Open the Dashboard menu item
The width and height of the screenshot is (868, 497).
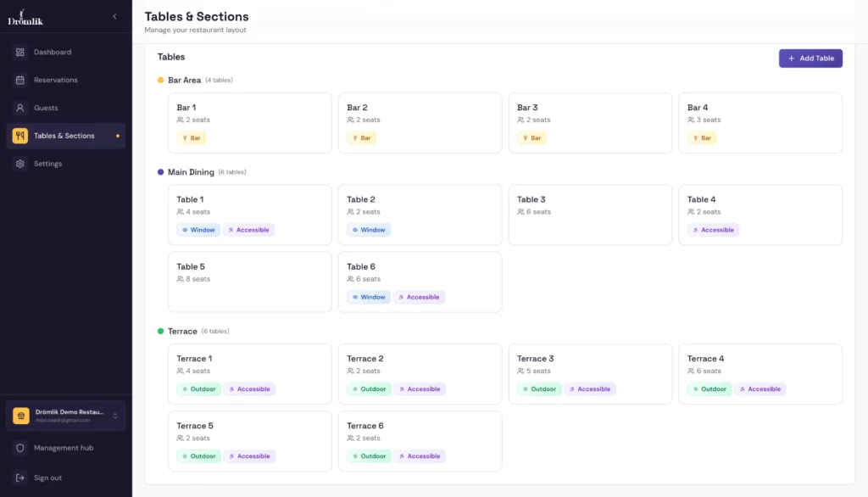(66, 52)
